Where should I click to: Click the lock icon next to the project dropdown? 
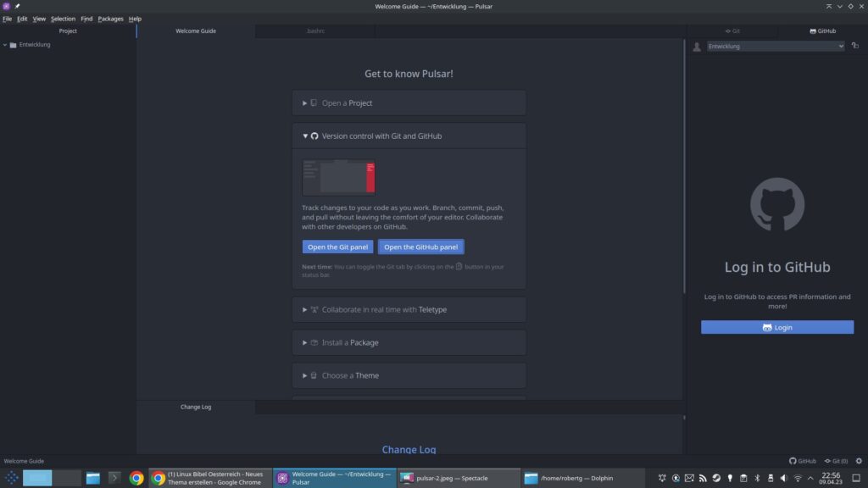point(855,46)
